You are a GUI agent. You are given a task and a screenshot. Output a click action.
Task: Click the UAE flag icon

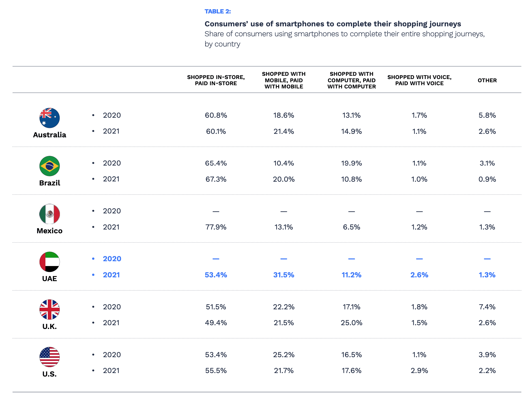49,262
